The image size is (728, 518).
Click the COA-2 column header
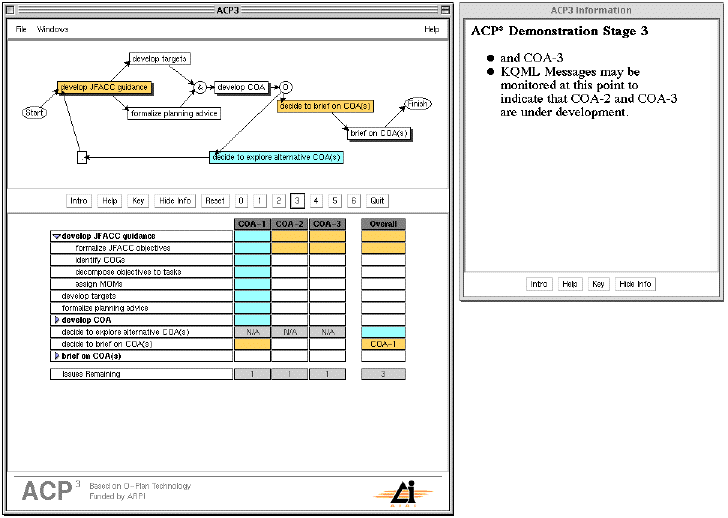point(289,224)
